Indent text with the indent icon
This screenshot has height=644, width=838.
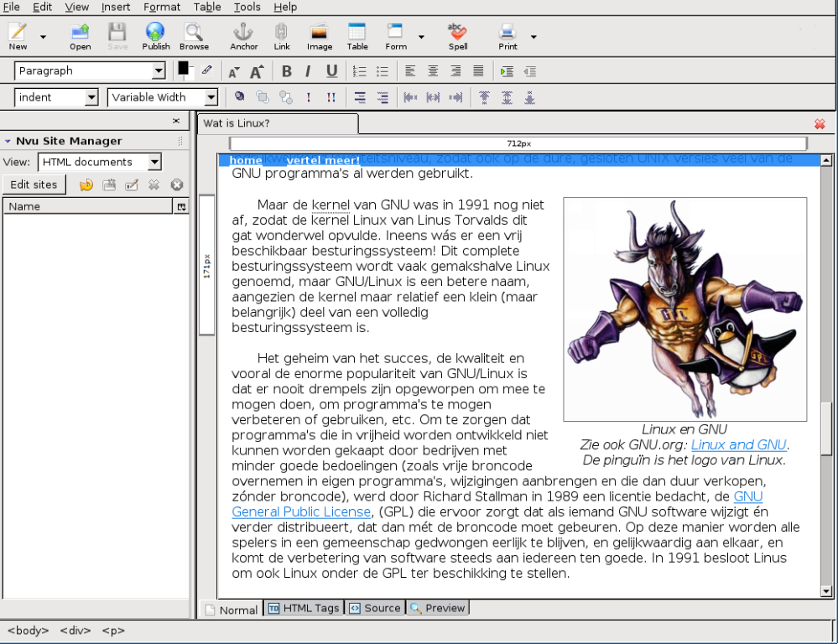[x=507, y=71]
